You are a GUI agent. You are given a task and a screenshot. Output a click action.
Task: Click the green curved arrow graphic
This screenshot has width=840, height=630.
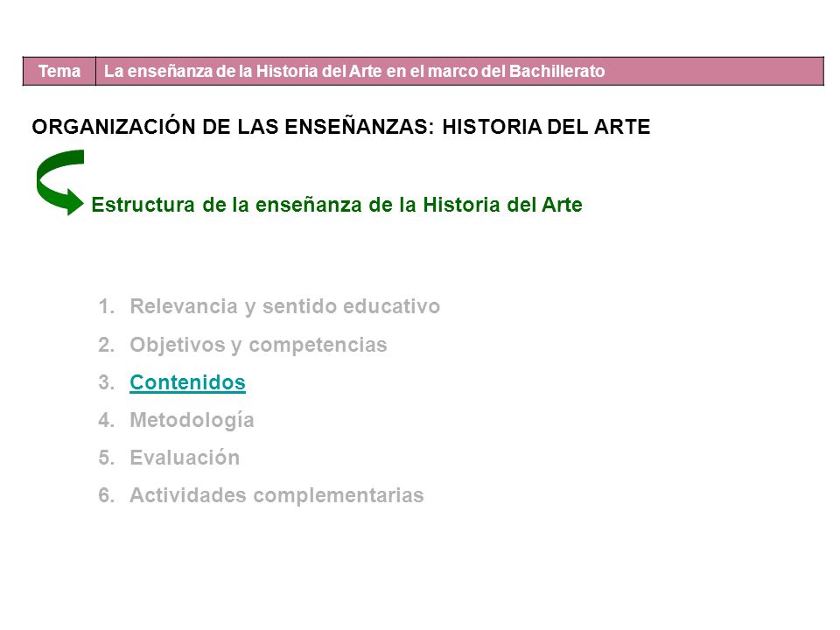(x=60, y=182)
